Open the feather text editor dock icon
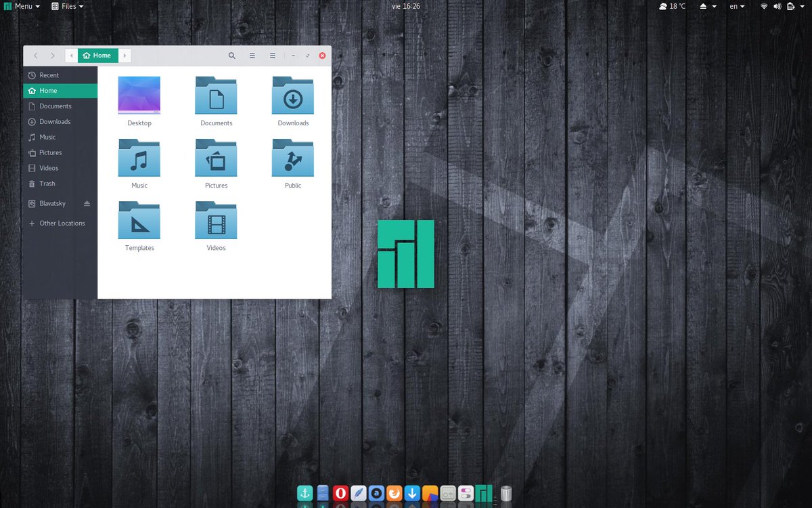This screenshot has width=812, height=508. pyautogui.click(x=359, y=493)
